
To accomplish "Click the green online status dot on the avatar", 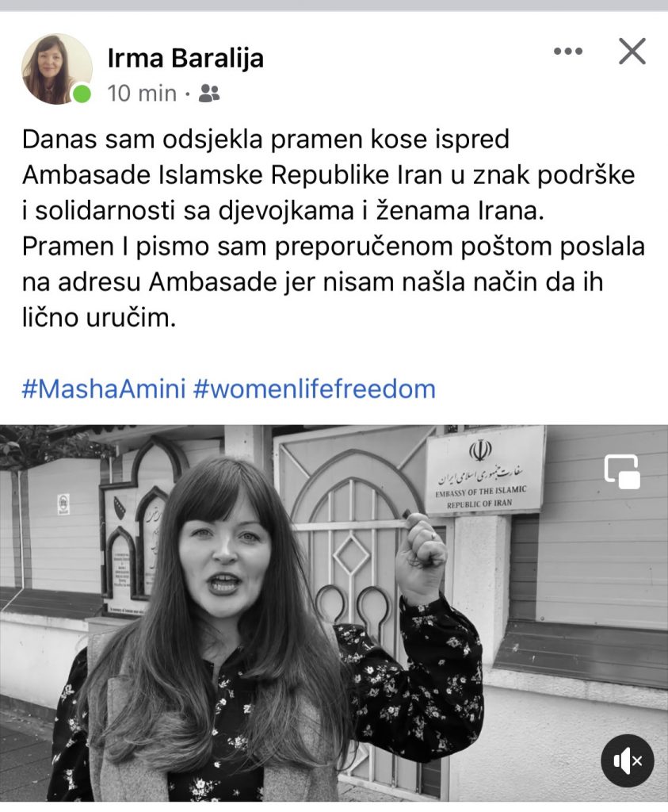I will tap(82, 94).
